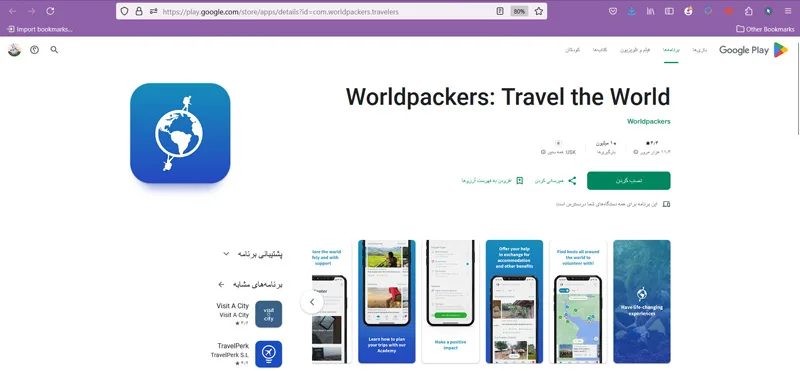The image size is (800, 371).
Task: Open the Downloads toolbar icon
Action: pos(632,11)
